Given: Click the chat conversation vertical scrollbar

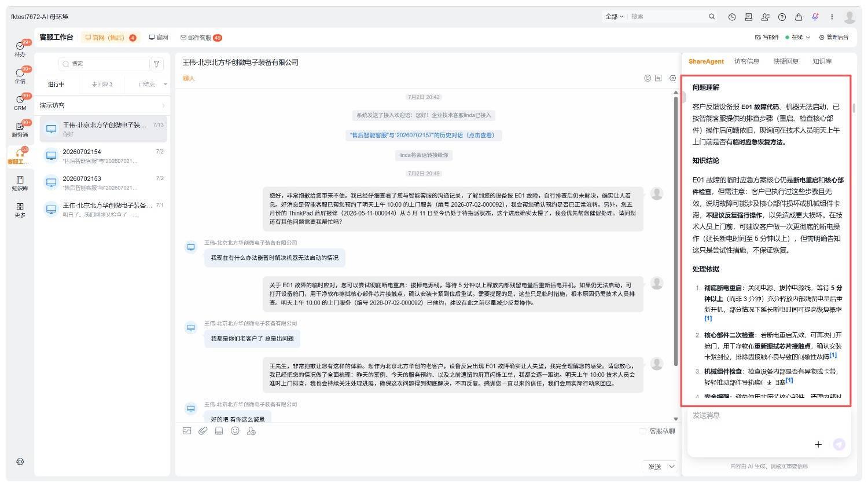Looking at the screenshot, I should [675, 232].
